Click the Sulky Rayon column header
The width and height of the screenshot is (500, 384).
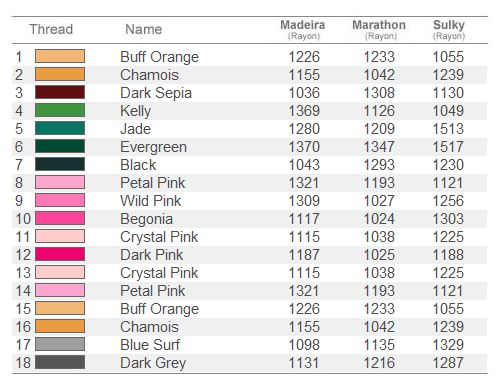449,29
